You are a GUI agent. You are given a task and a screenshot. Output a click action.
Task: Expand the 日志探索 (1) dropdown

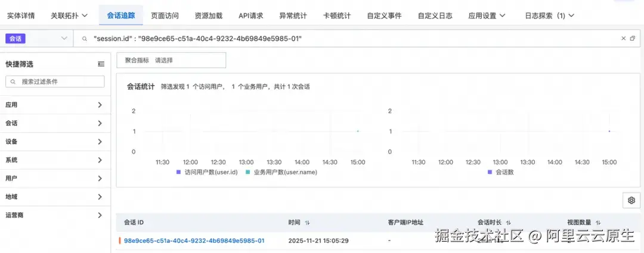pos(550,16)
